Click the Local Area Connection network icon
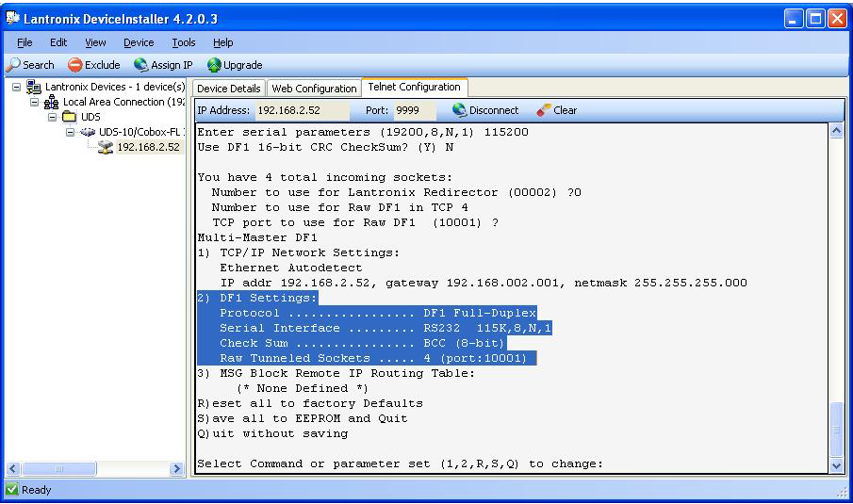This screenshot has height=504, width=853. pyautogui.click(x=52, y=103)
